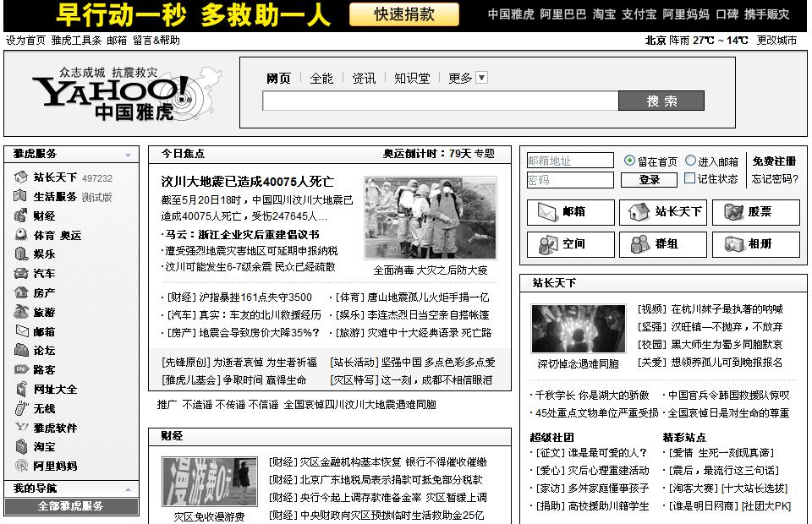This screenshot has width=812, height=524.
Task: Open 千秋学长 你是湖大的骄傲 link
Action: [x=592, y=396]
